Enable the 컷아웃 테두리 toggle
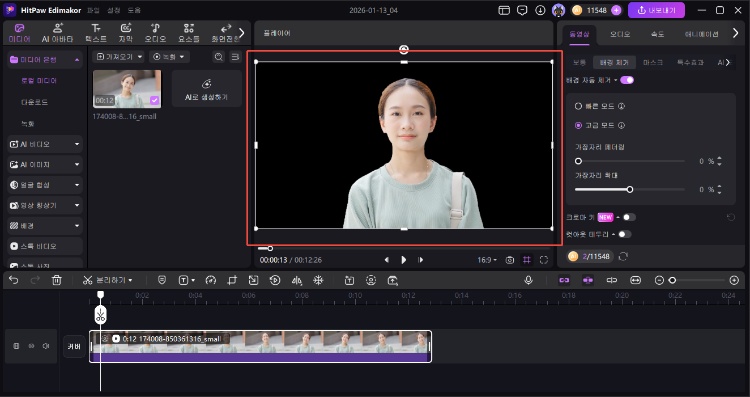This screenshot has width=750, height=397. [625, 234]
